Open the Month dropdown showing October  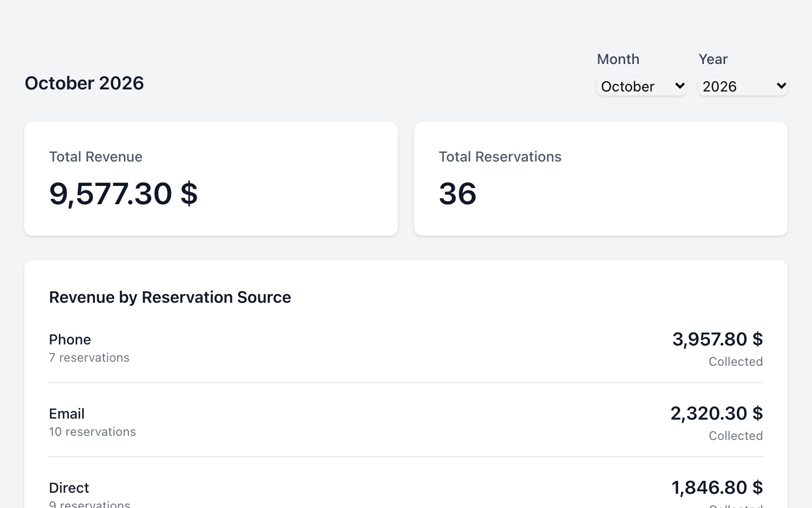point(641,86)
